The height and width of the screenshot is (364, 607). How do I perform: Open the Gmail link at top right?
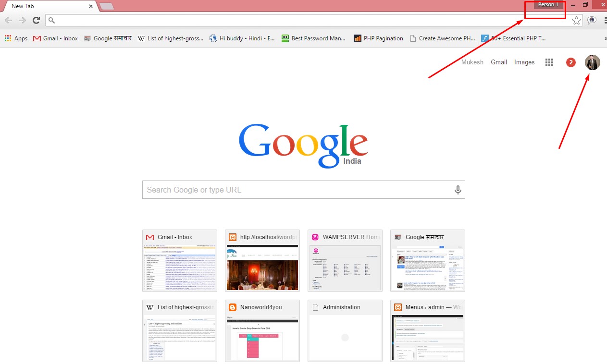click(x=499, y=62)
